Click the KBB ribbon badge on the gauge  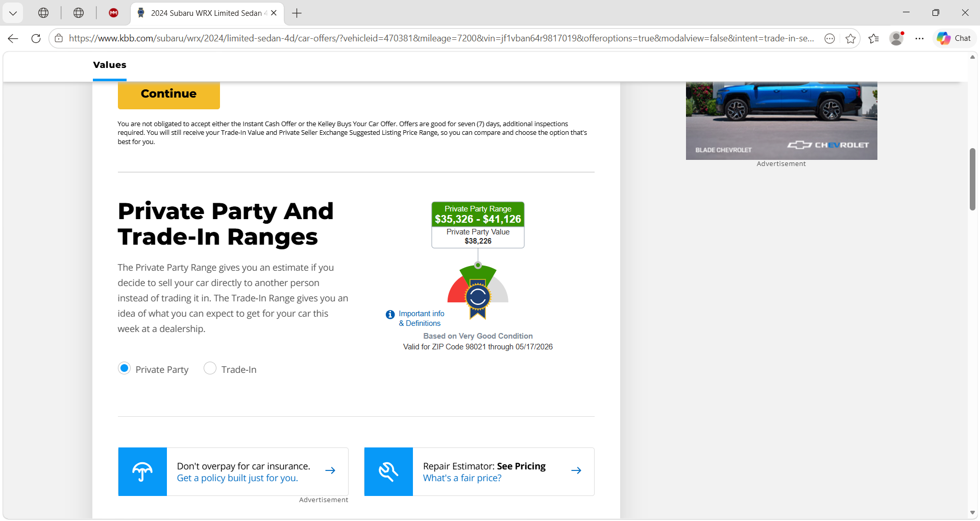coord(478,299)
